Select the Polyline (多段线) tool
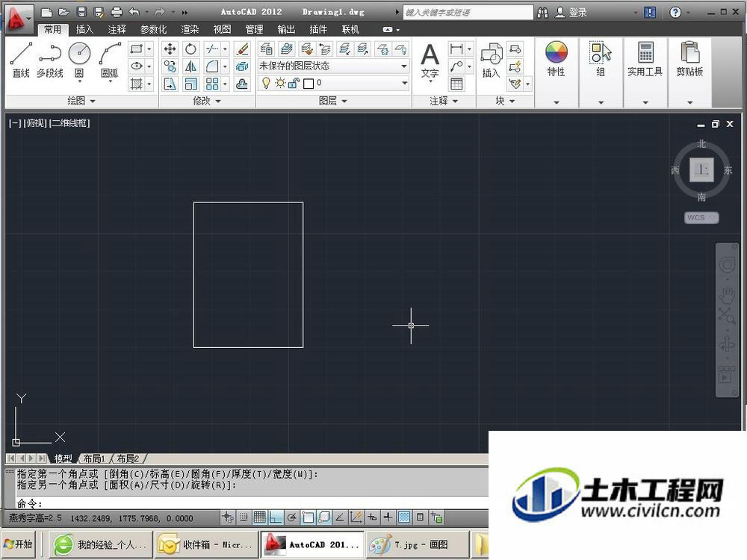Viewport: 747px width, 560px height. (50, 60)
